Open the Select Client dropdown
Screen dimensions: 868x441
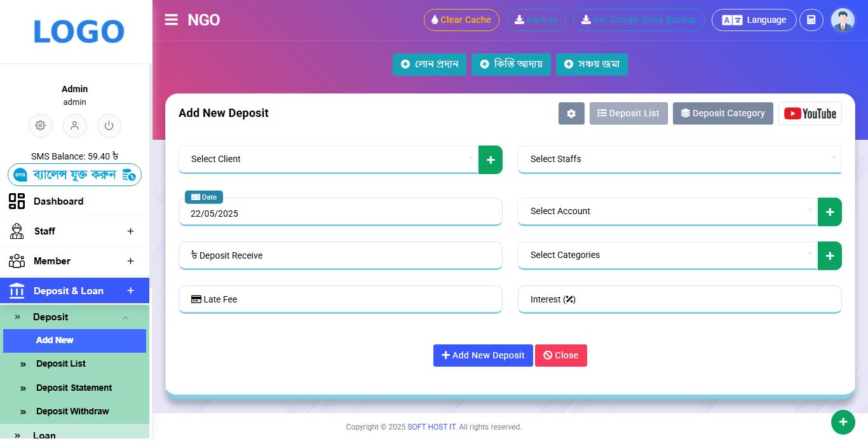click(328, 159)
